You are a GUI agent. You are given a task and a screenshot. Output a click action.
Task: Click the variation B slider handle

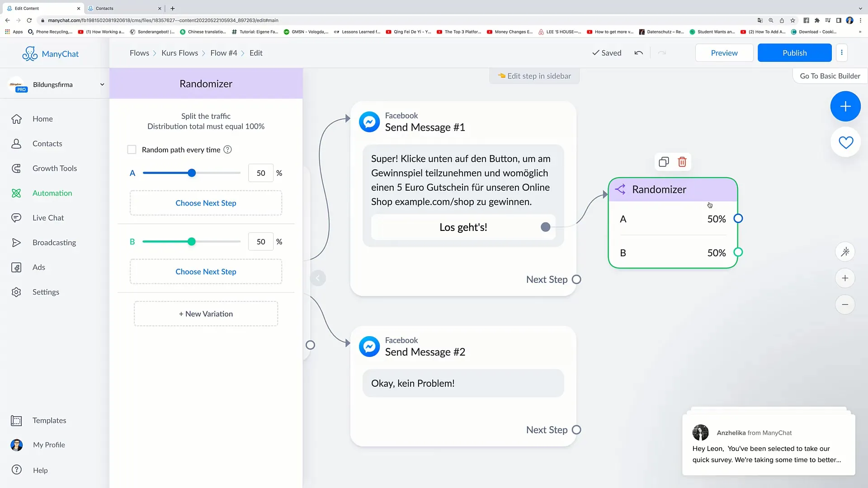(x=192, y=242)
